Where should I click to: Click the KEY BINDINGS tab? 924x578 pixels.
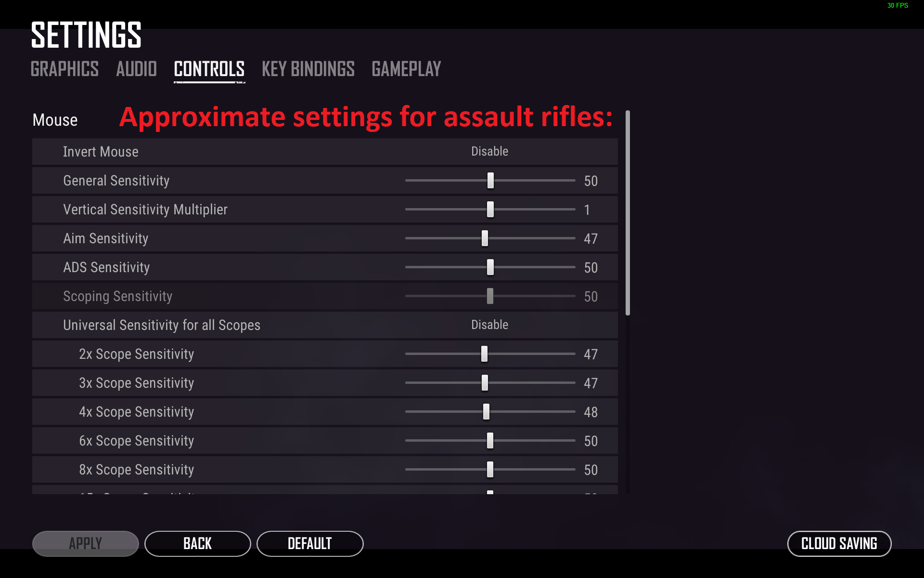pyautogui.click(x=308, y=68)
